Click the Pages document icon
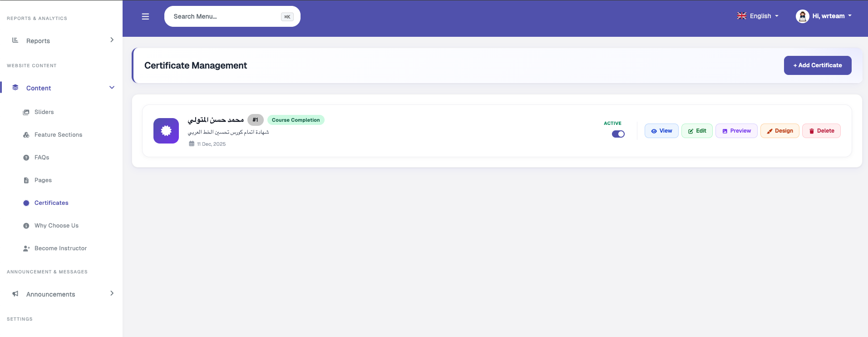Image resolution: width=868 pixels, height=337 pixels. pos(26,180)
